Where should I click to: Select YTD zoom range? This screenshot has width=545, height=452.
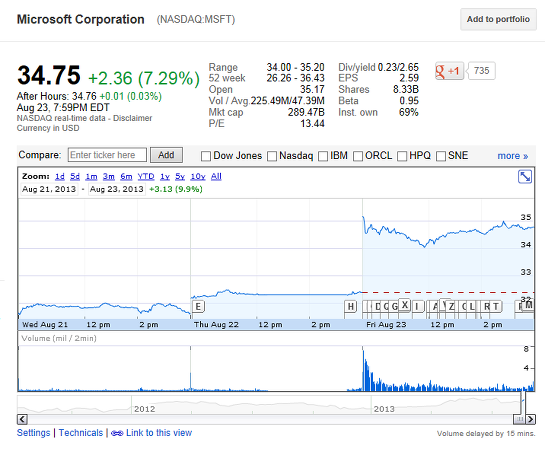tap(146, 177)
